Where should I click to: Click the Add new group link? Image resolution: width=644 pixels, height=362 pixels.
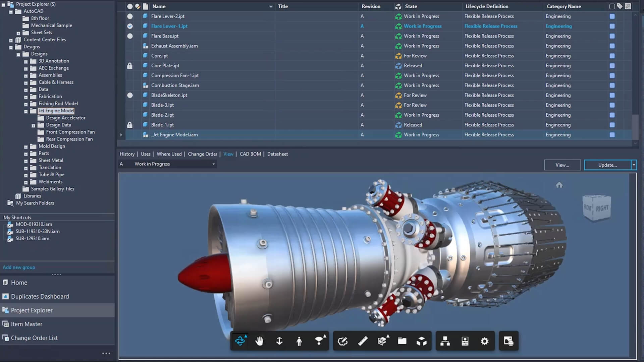click(19, 267)
